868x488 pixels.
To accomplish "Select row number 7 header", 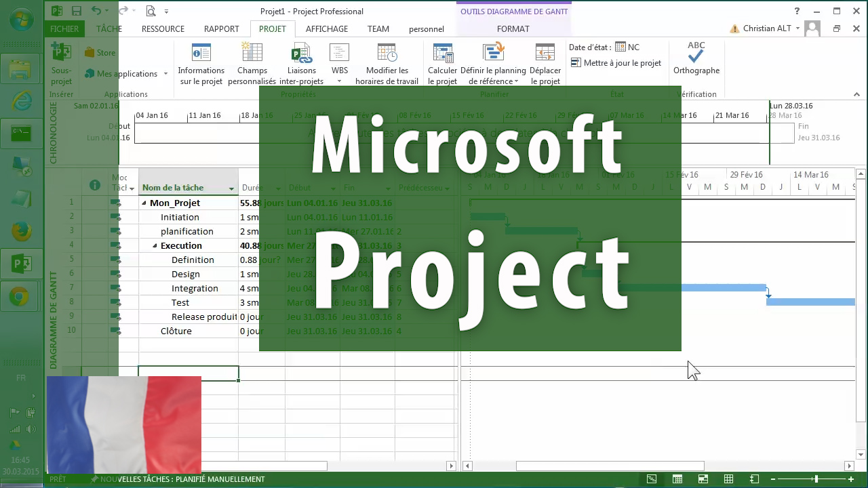I will coord(71,288).
